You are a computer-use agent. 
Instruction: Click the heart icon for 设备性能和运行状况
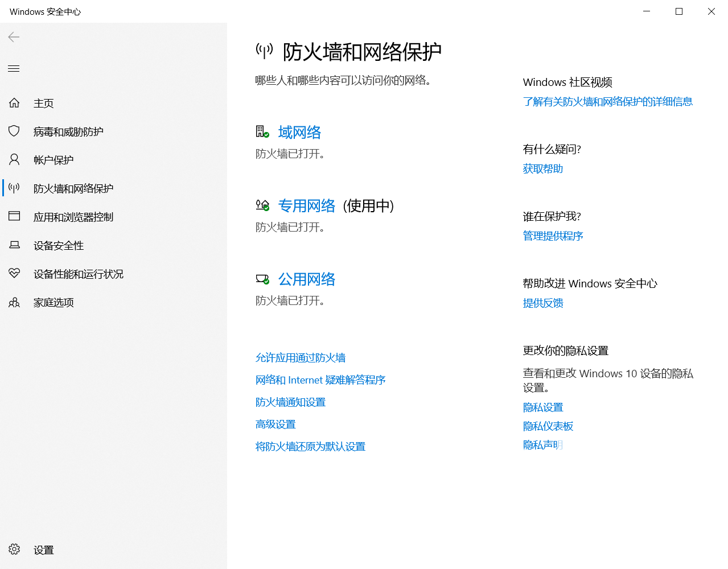pyautogui.click(x=14, y=274)
